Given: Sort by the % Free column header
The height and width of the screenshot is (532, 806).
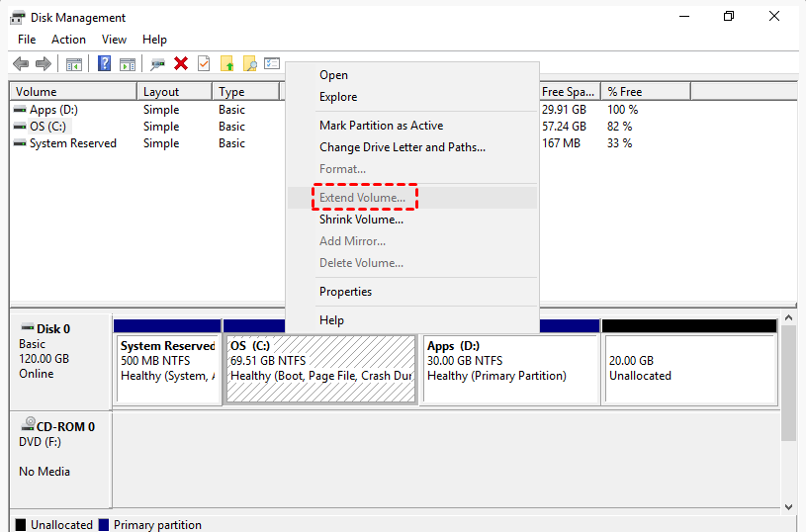Looking at the screenshot, I should tap(646, 92).
